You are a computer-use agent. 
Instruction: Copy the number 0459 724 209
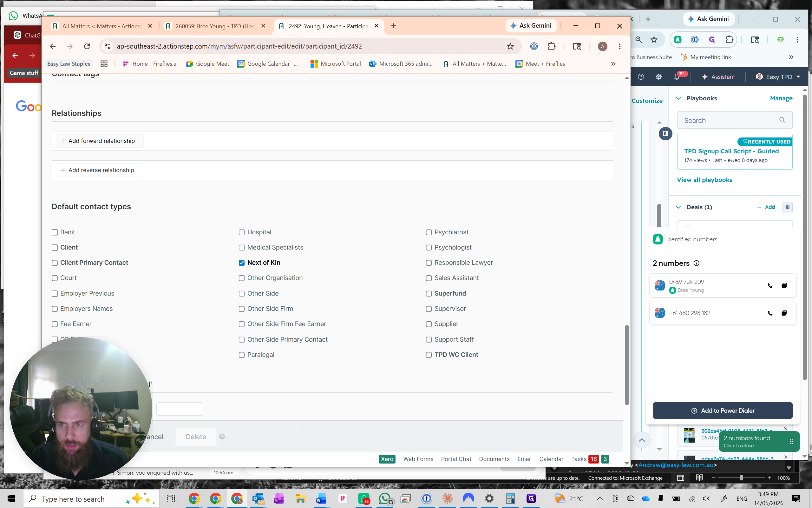pyautogui.click(x=784, y=285)
